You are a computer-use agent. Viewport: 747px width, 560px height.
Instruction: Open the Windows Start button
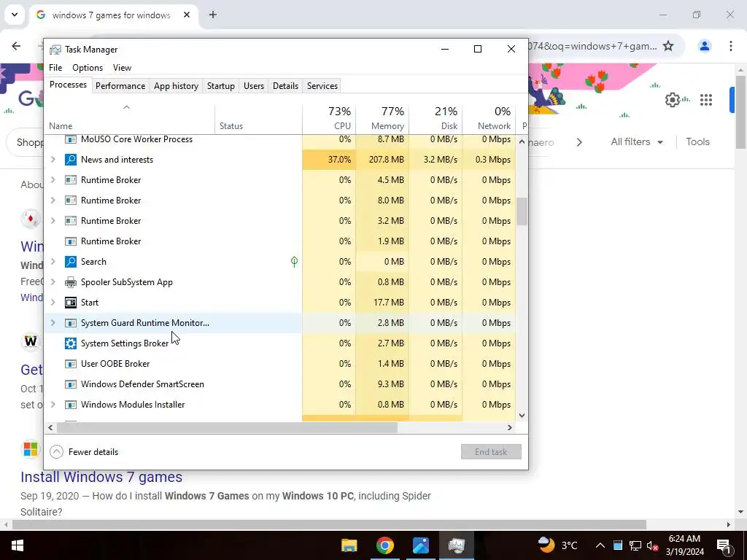[x=18, y=545]
